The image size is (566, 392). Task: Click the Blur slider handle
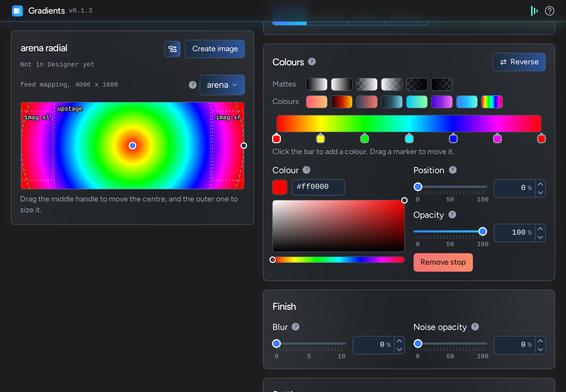click(x=276, y=344)
